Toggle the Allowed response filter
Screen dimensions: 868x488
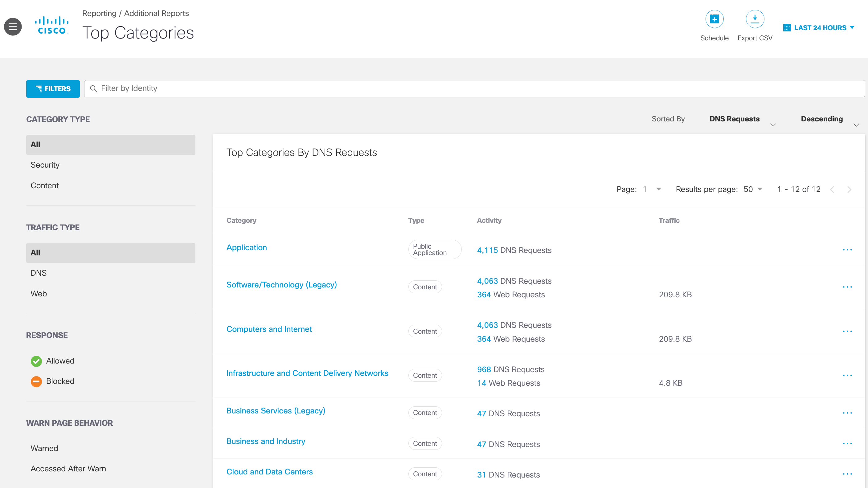[53, 361]
